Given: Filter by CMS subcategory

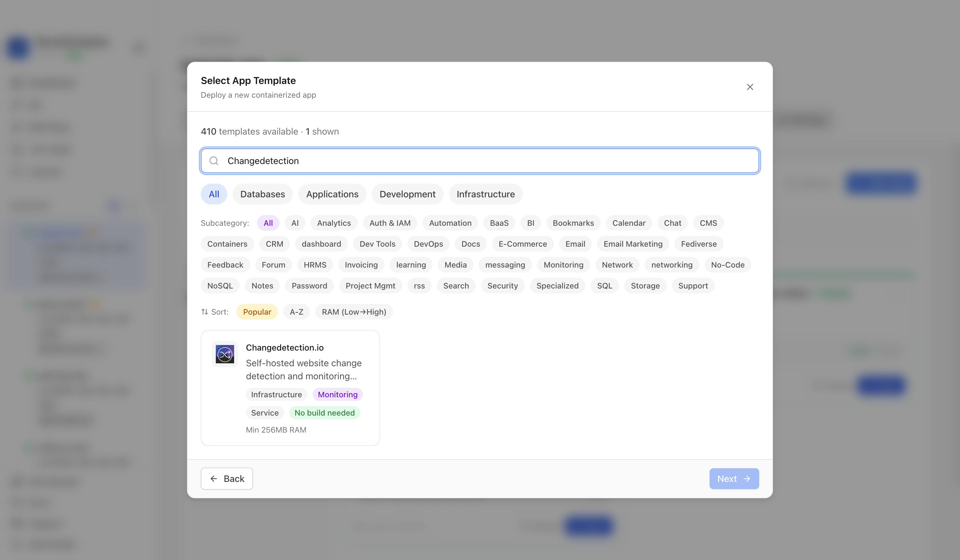Looking at the screenshot, I should 708,223.
